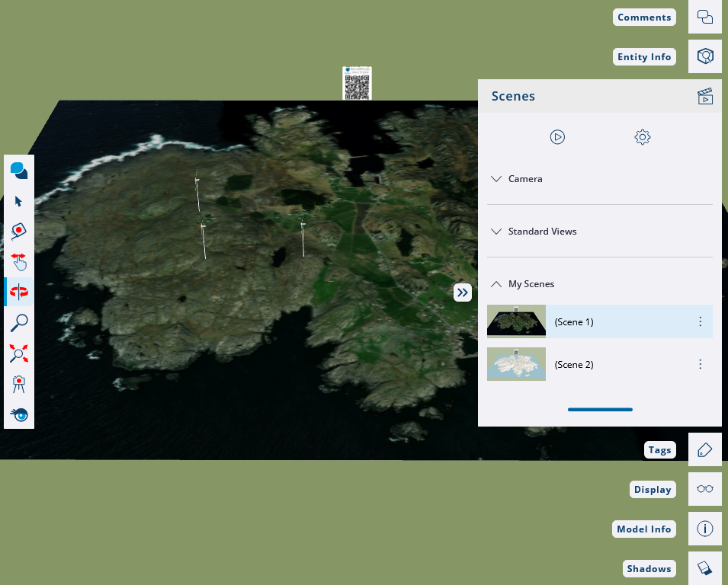Open the Comments panel icon

[x=704, y=18]
